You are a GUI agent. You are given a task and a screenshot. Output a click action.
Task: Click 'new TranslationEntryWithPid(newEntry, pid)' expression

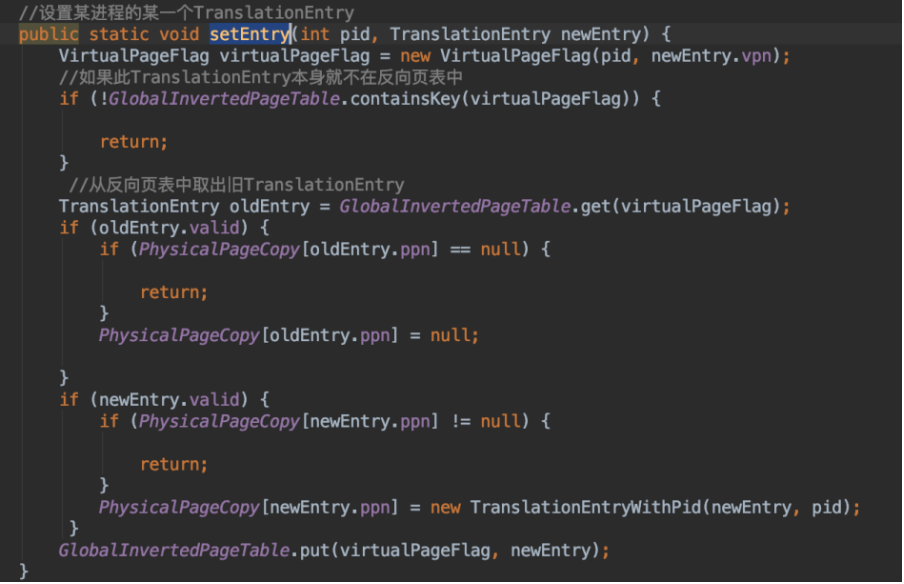(641, 507)
